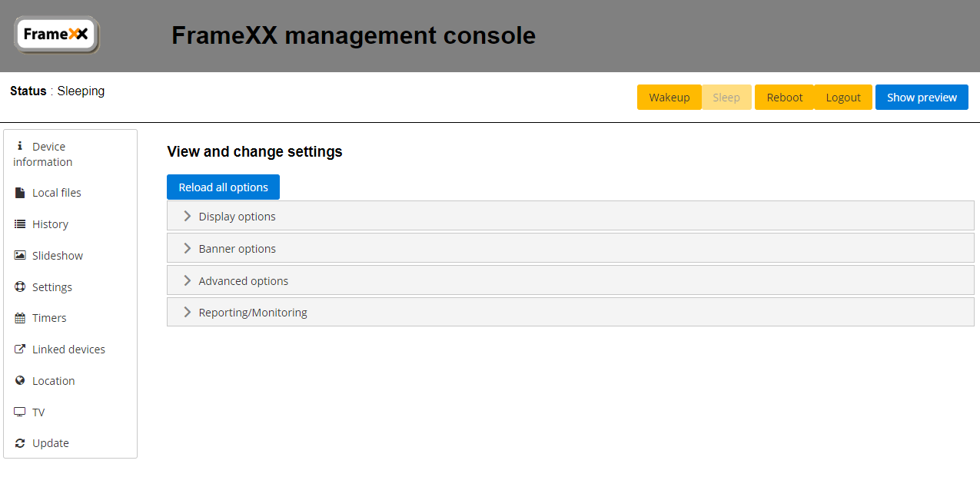Click the Banner options header label

tap(237, 249)
